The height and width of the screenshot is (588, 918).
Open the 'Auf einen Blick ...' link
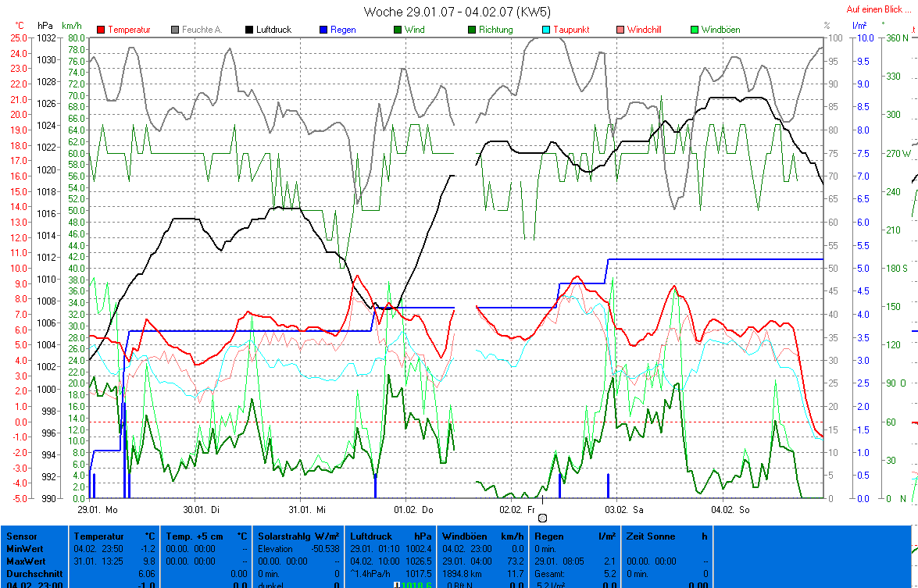click(x=879, y=10)
